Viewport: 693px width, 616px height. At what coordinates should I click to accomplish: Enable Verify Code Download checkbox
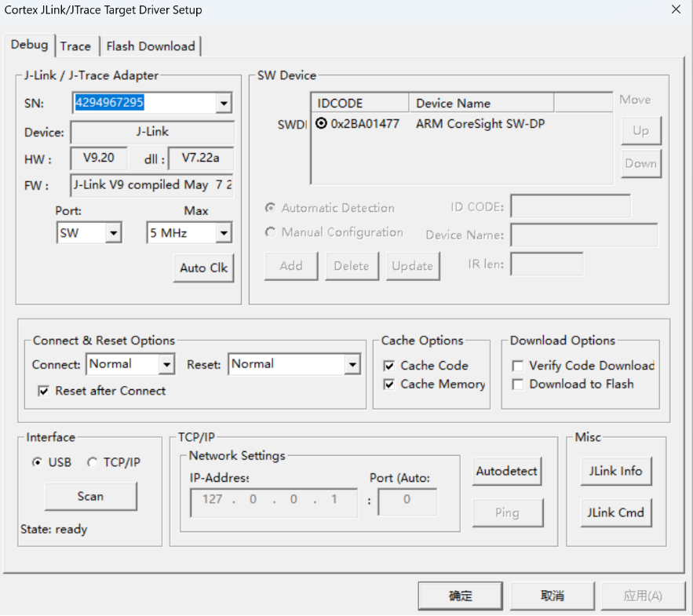click(x=518, y=366)
